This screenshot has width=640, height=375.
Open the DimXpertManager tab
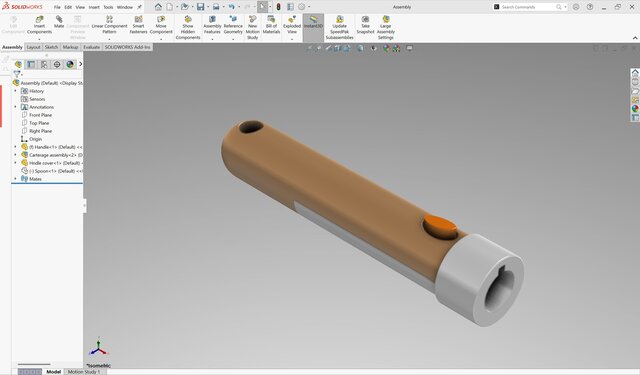[57, 64]
